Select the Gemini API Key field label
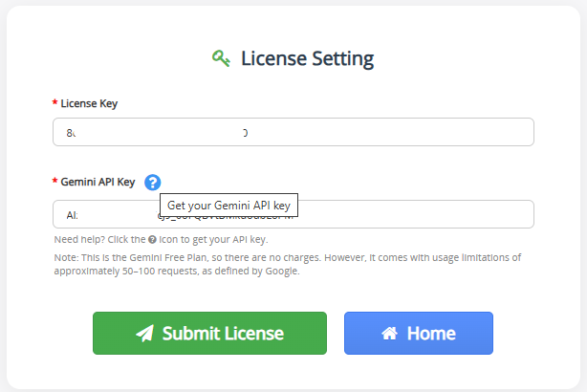The height and width of the screenshot is (392, 587). (x=98, y=182)
